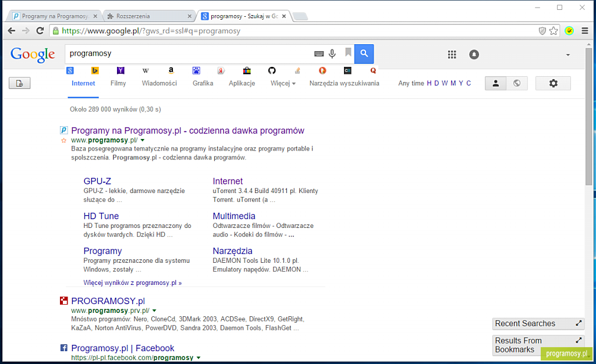Click the blue magnifier search button

coord(364,53)
